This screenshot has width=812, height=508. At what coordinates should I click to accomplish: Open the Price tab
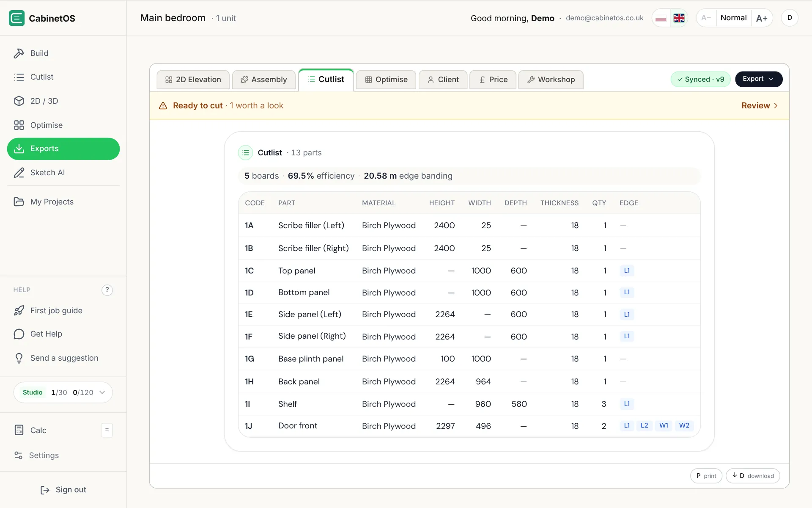point(493,80)
